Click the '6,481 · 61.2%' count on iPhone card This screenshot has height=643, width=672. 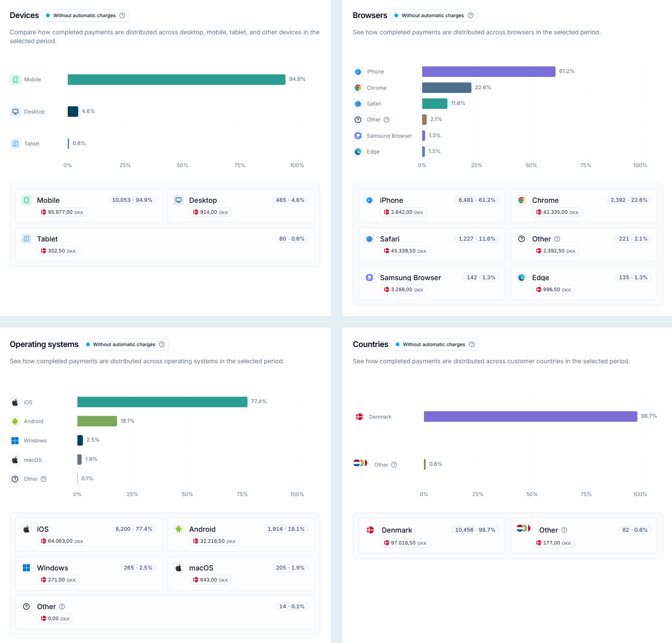tap(477, 200)
